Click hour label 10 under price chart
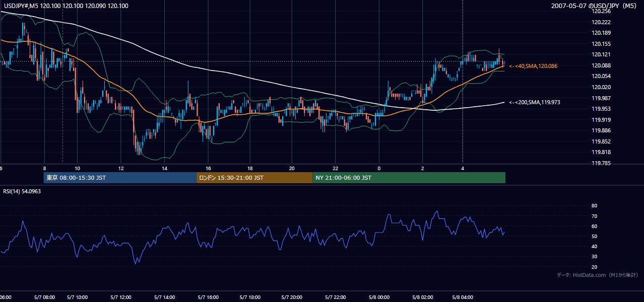This screenshot has height=302, width=644. [x=77, y=168]
